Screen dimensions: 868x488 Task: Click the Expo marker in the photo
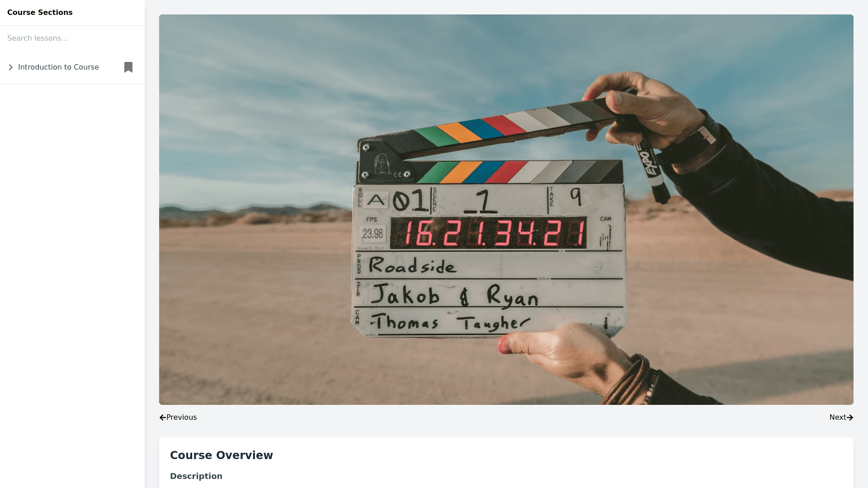coord(649,163)
